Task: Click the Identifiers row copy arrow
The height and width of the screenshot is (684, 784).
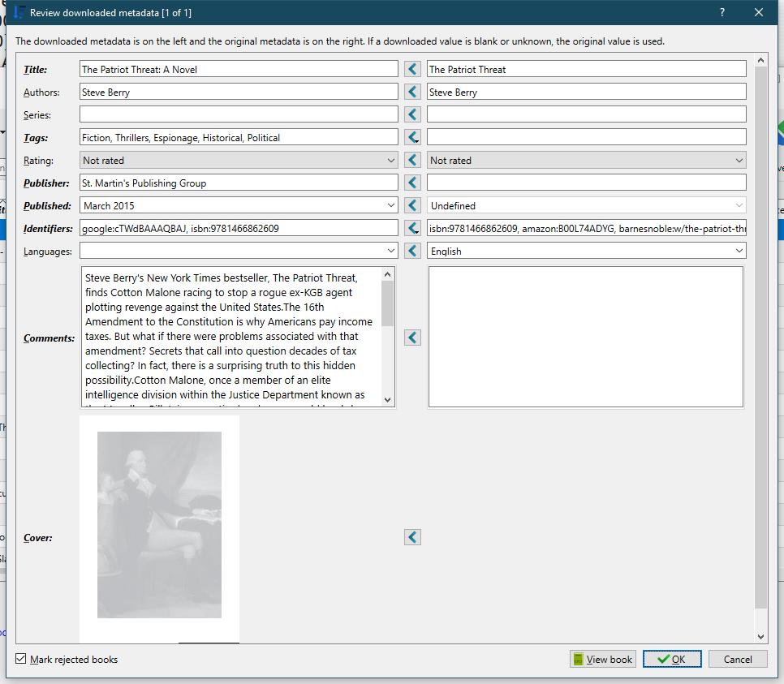Action: (x=412, y=228)
